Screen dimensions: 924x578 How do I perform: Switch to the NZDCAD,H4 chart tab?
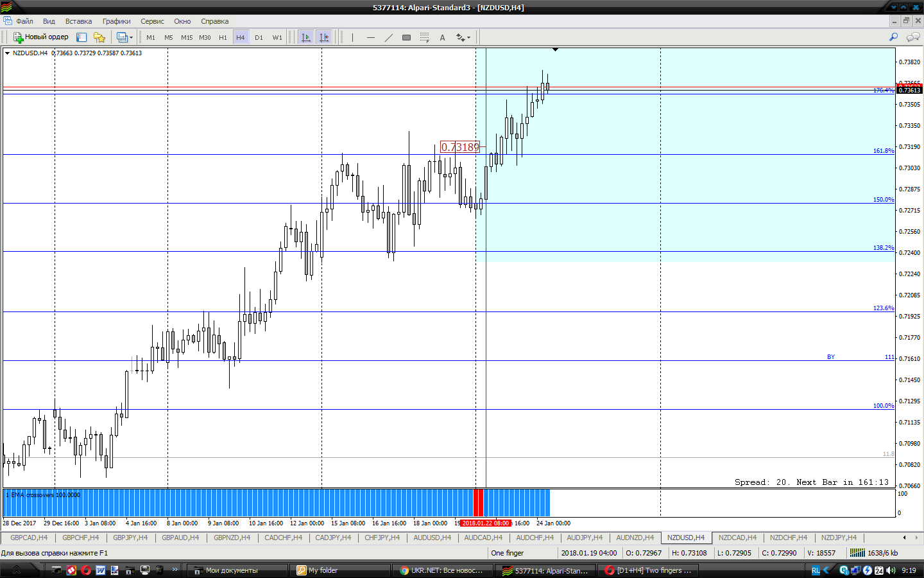737,538
